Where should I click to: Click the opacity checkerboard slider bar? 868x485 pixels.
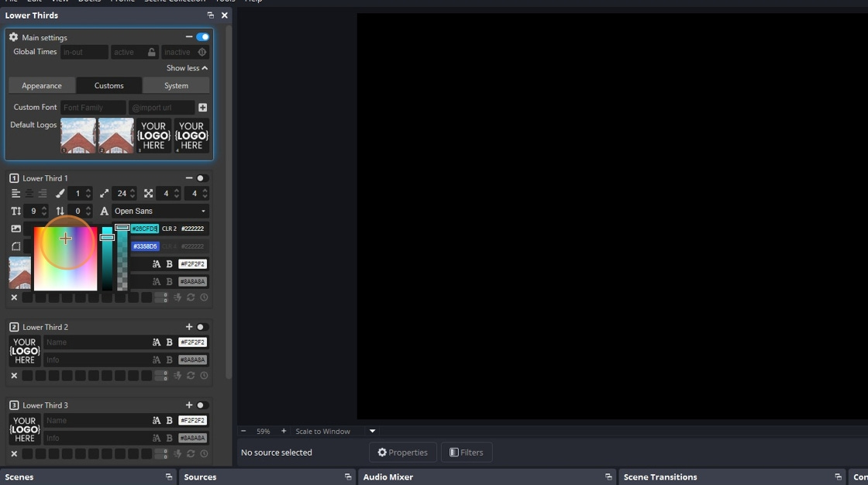[x=122, y=257]
